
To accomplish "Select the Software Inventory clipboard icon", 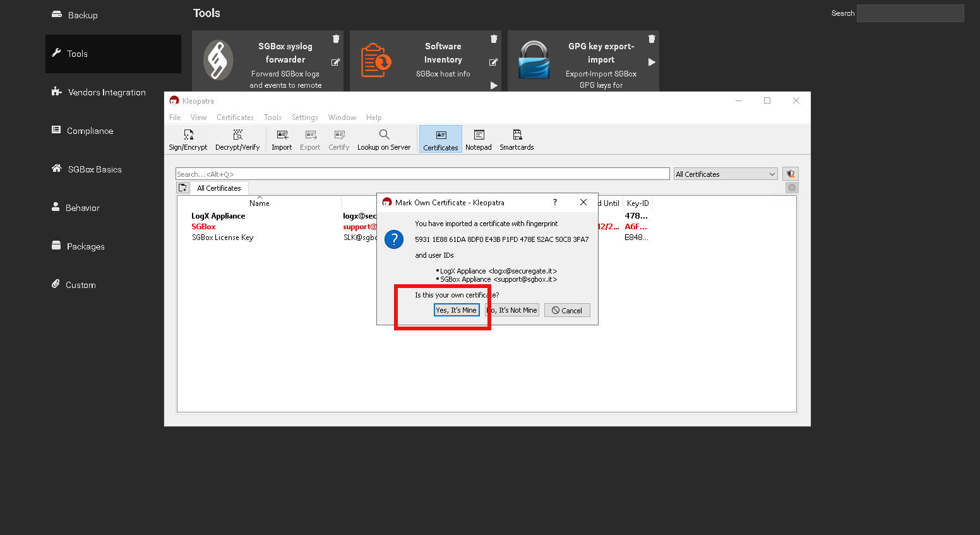I will point(376,60).
